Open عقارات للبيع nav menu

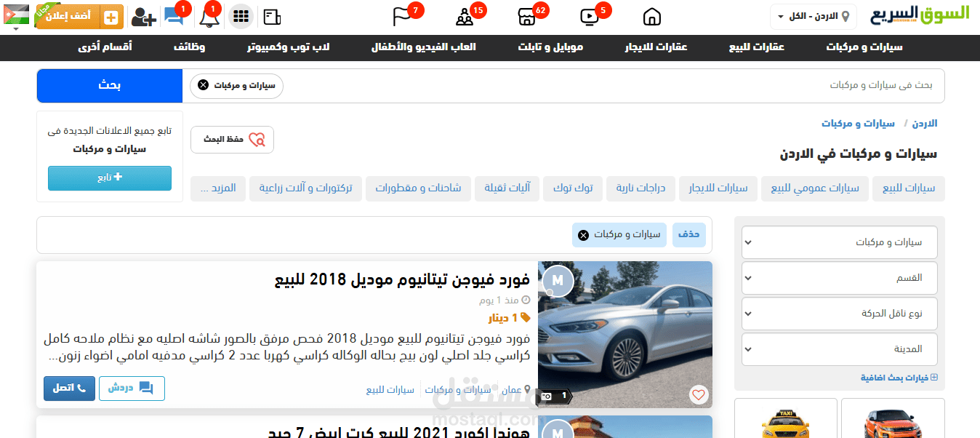click(x=757, y=47)
